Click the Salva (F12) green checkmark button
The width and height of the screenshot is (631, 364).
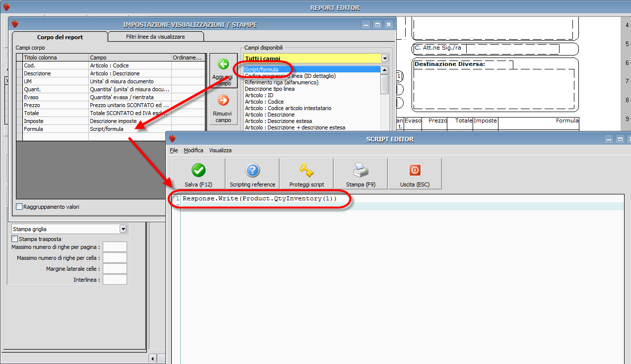pos(199,174)
